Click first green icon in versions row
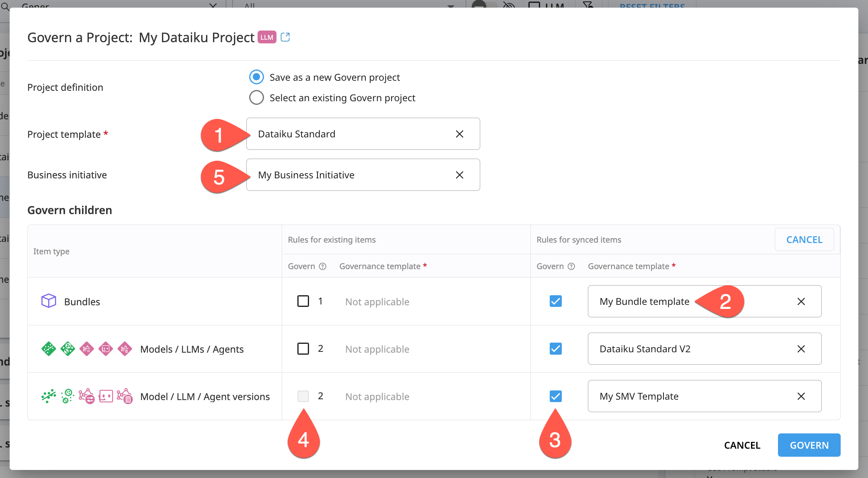The image size is (868, 478). (49, 396)
